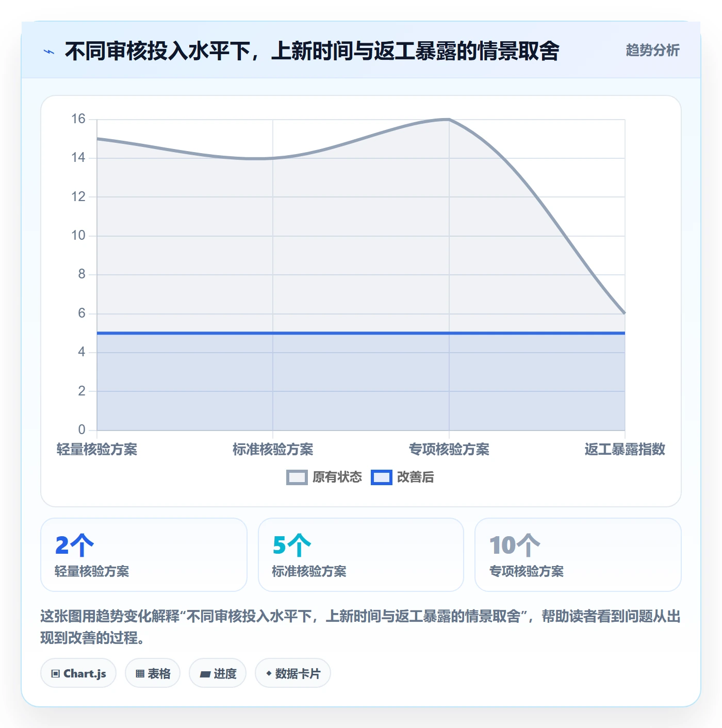The height and width of the screenshot is (728, 722).
Task: Select the Chart.js tag chip
Action: point(78,673)
